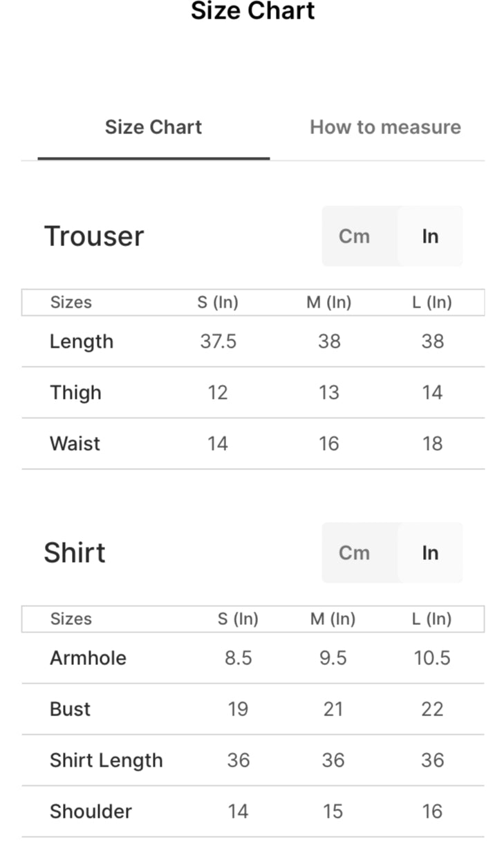Select the In unit for Trouser
Image resolution: width=504 pixels, height=842 pixels.
430,236
